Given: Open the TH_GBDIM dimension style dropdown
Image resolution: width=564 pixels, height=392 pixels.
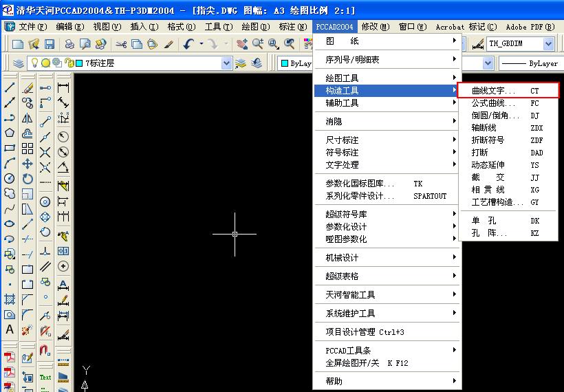Looking at the screenshot, I should pyautogui.click(x=548, y=44).
